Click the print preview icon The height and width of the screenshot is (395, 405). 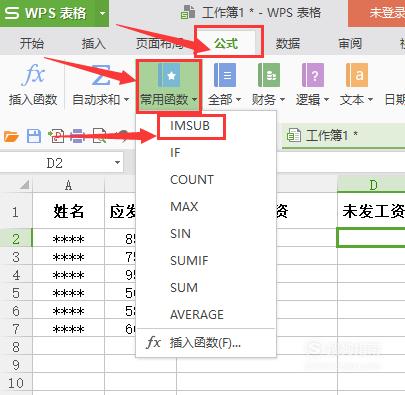tap(99, 136)
